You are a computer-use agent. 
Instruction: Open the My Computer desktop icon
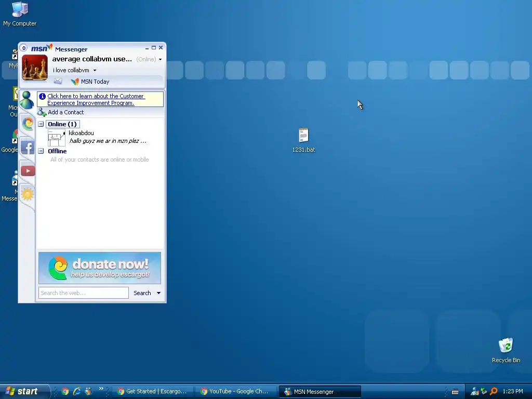20,14
